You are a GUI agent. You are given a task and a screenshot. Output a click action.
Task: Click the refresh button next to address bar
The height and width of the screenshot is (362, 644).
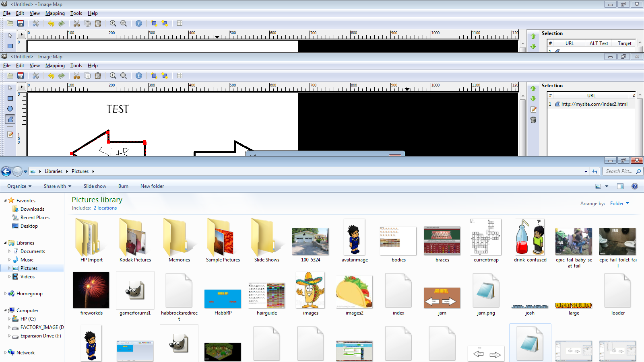pyautogui.click(x=595, y=172)
